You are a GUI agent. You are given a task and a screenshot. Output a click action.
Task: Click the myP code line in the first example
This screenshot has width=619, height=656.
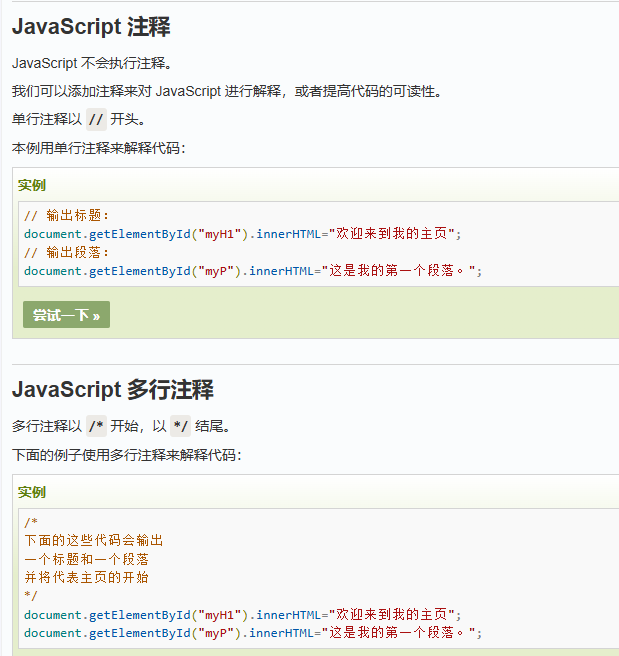[x=253, y=271]
